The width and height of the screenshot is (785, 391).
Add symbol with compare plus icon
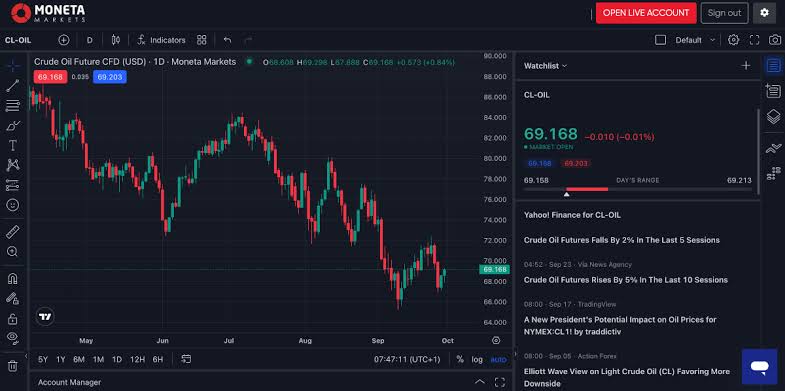(x=64, y=40)
